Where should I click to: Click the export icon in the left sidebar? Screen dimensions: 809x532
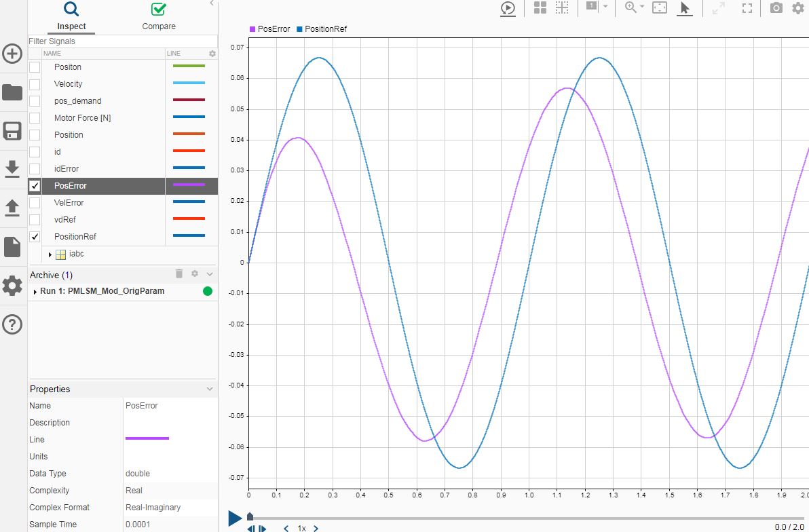pyautogui.click(x=12, y=208)
